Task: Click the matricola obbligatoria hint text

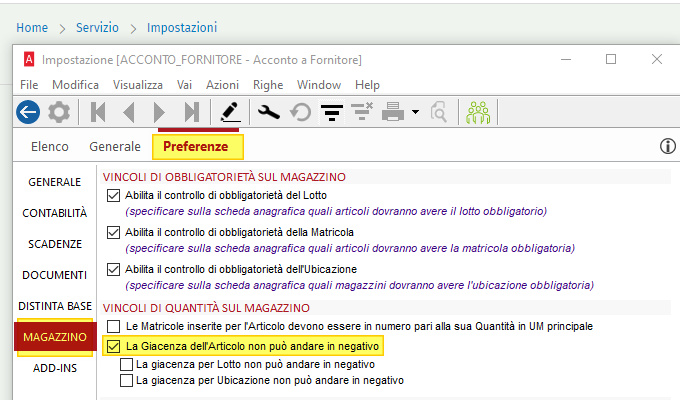Action: [350, 248]
